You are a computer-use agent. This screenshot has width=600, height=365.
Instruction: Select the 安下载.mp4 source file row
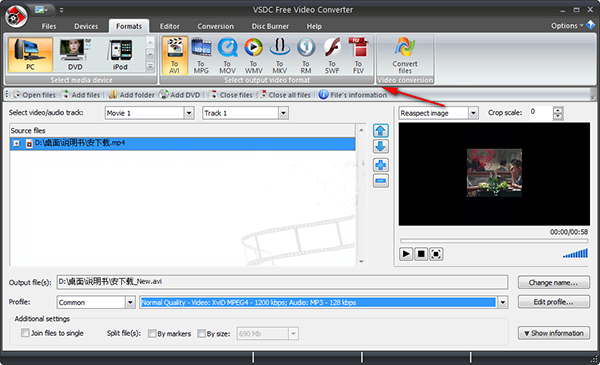tap(183, 143)
